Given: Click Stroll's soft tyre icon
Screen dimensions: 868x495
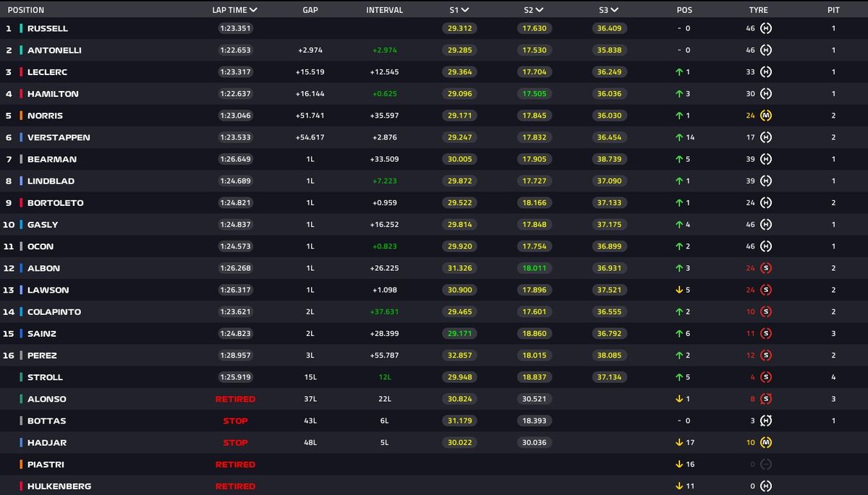Looking at the screenshot, I should coord(766,377).
